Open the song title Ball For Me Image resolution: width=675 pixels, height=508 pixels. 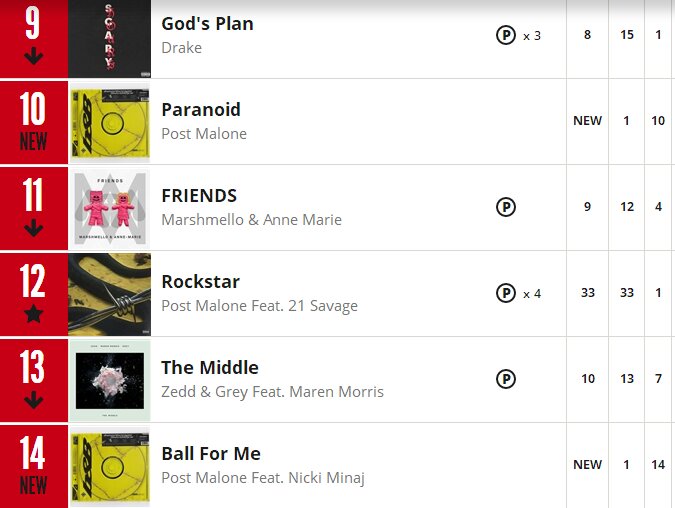click(211, 454)
